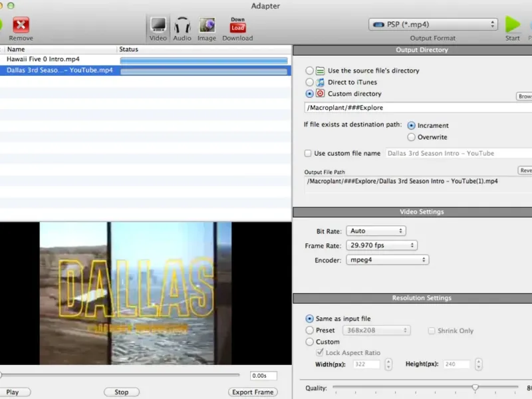Open the Image conversion icon
The image size is (532, 399).
(x=207, y=25)
